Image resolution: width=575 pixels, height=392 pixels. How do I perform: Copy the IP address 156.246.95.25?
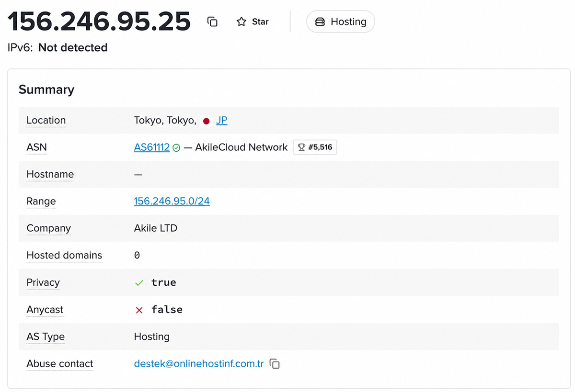click(212, 22)
